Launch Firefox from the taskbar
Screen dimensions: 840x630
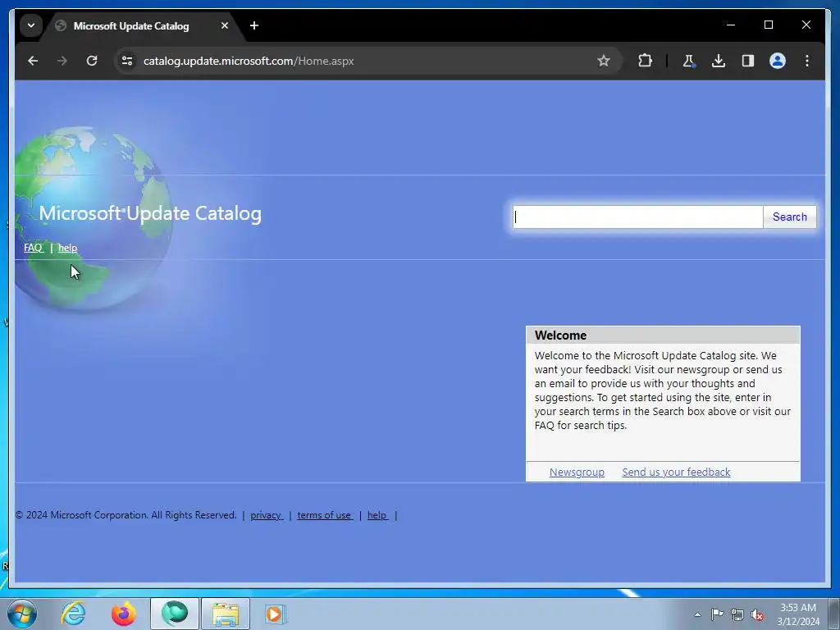click(124, 614)
